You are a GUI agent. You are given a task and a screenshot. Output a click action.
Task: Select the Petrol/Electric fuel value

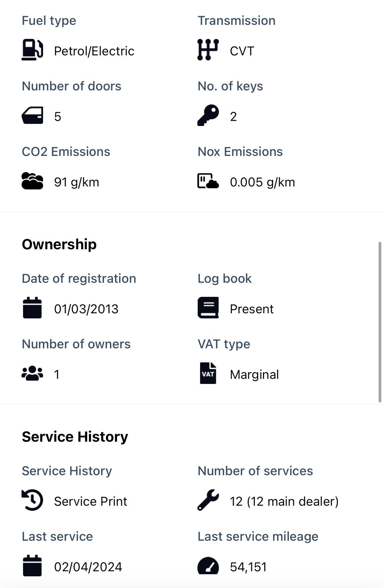[94, 51]
